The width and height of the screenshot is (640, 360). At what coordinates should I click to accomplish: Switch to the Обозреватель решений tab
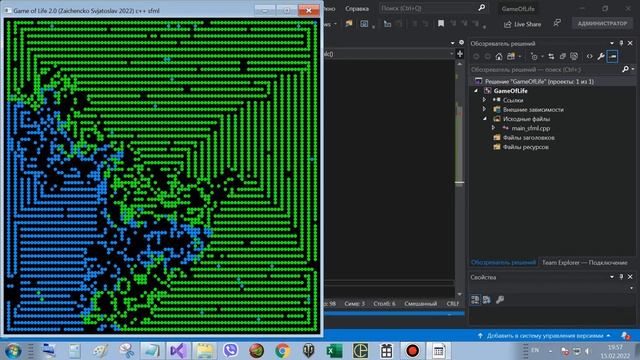(503, 262)
